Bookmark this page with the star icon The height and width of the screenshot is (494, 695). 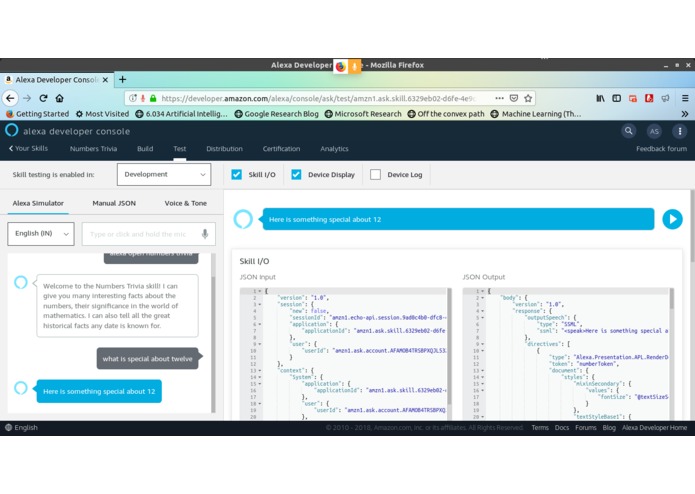coord(528,98)
